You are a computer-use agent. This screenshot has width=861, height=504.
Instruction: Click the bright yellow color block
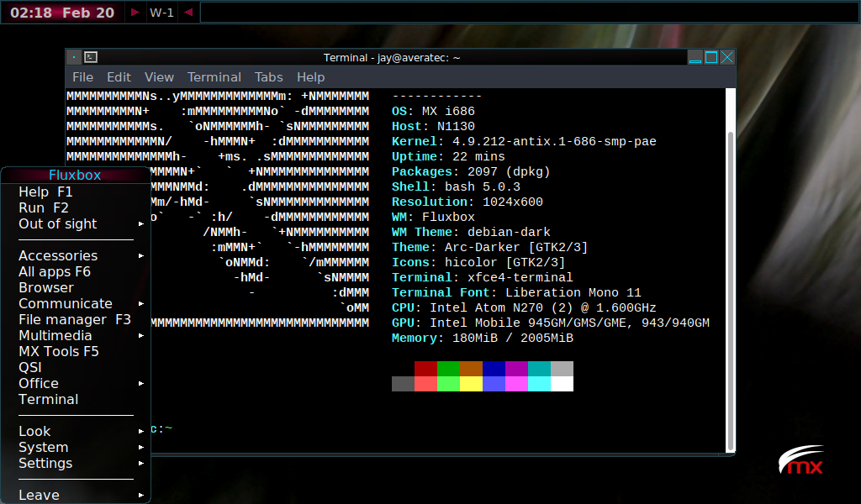pyautogui.click(x=471, y=384)
